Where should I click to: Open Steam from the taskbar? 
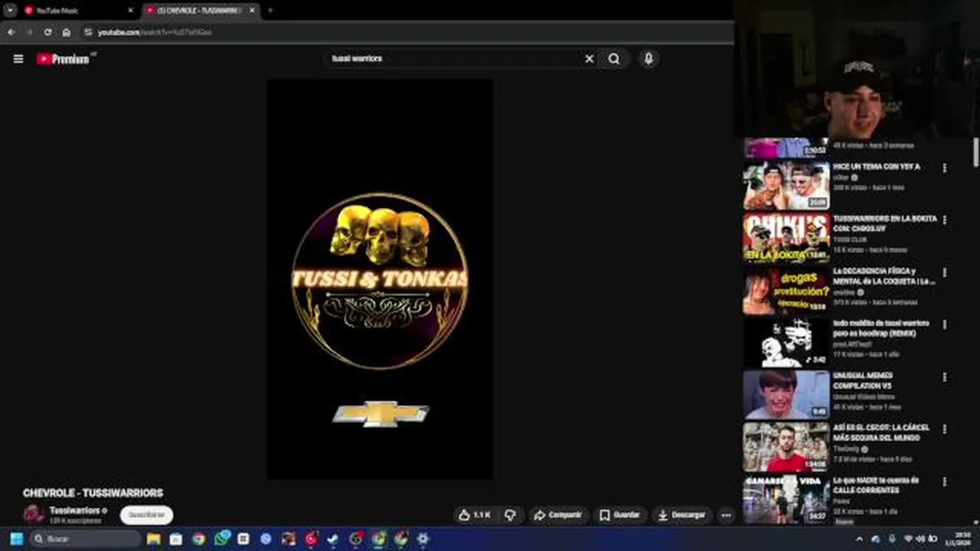click(333, 539)
